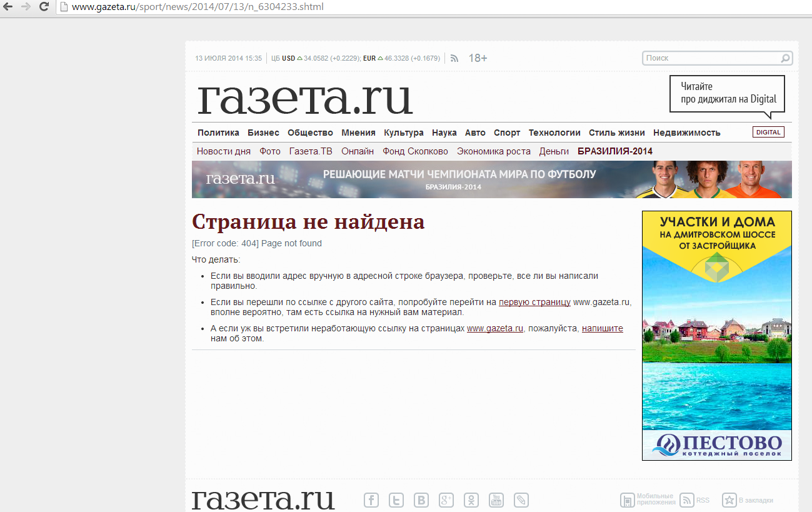Click the LiveJournal pencil icon
The height and width of the screenshot is (512, 812).
521,500
